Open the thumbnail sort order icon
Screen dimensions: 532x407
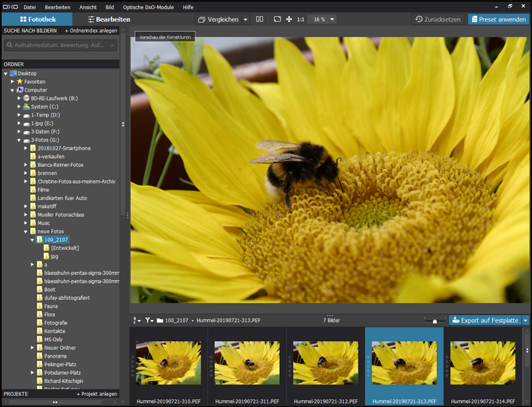[136, 320]
